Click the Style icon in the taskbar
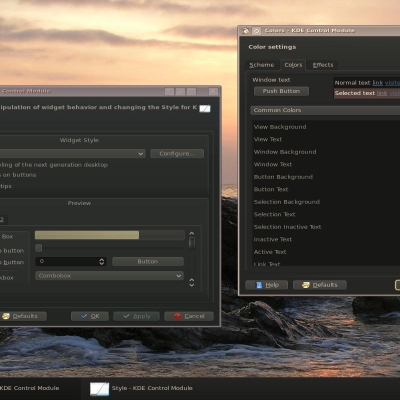The width and height of the screenshot is (400, 400). pos(99,389)
